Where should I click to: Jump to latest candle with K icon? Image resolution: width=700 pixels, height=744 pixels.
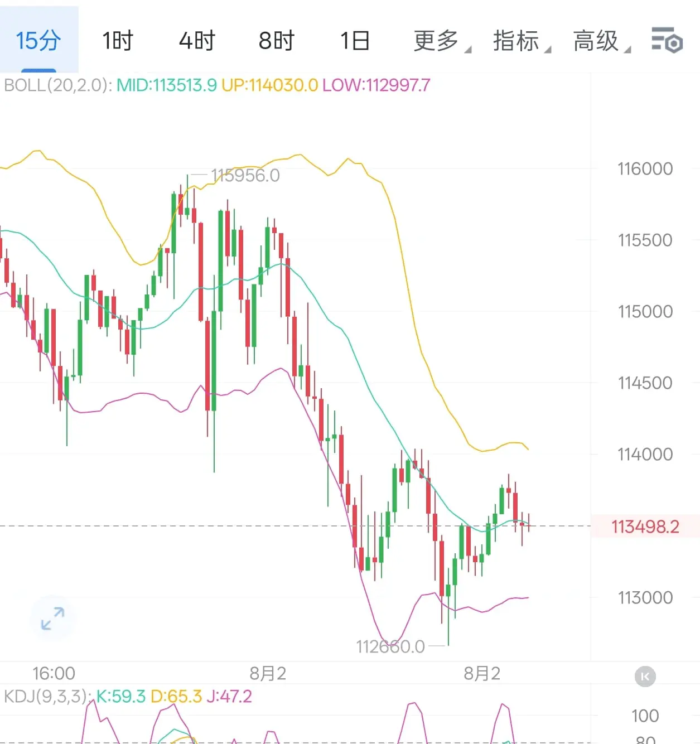(645, 677)
